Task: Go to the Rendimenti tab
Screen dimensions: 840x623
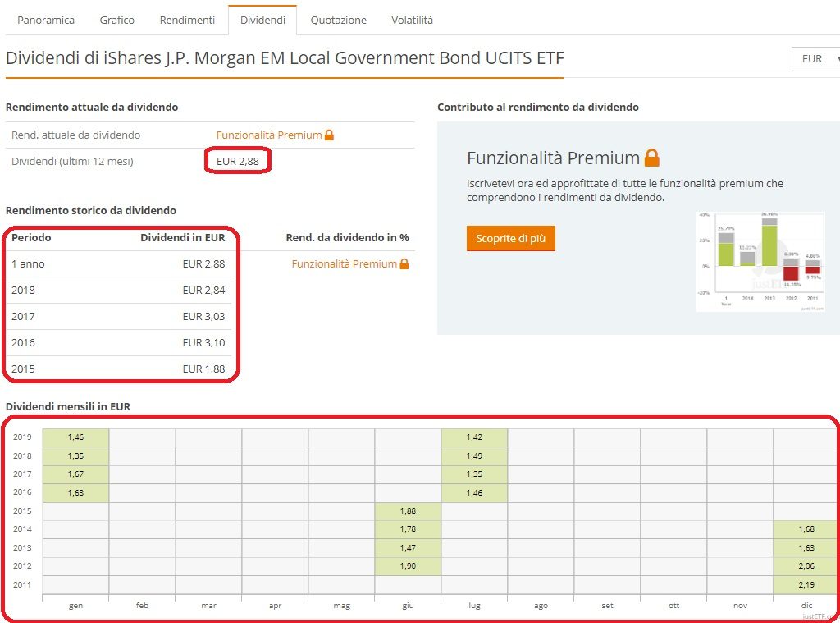Action: [x=187, y=20]
